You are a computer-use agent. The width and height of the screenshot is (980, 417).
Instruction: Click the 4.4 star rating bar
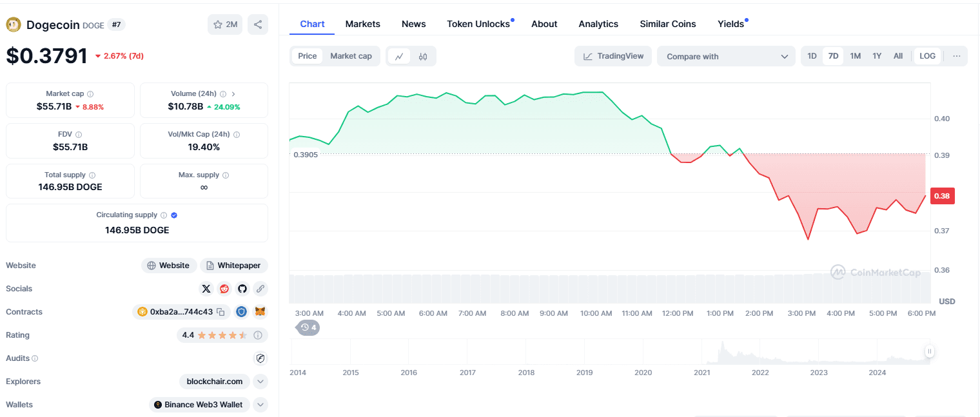222,335
